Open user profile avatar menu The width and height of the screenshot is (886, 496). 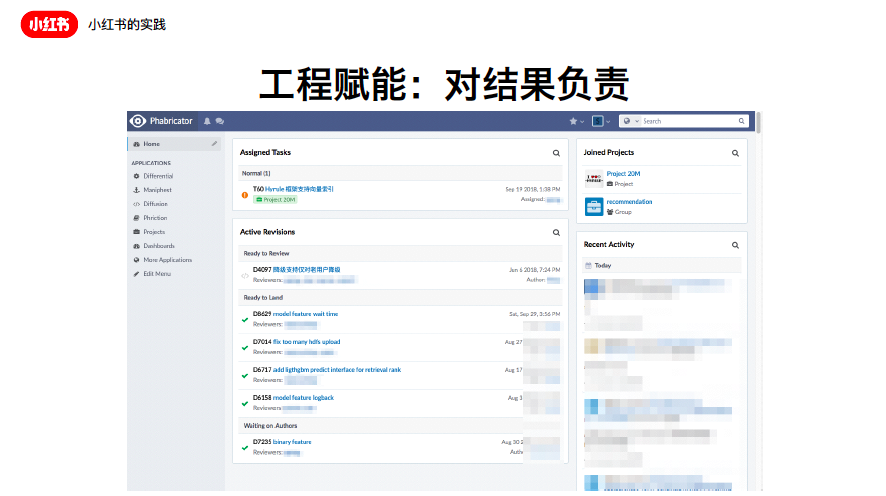click(x=601, y=121)
